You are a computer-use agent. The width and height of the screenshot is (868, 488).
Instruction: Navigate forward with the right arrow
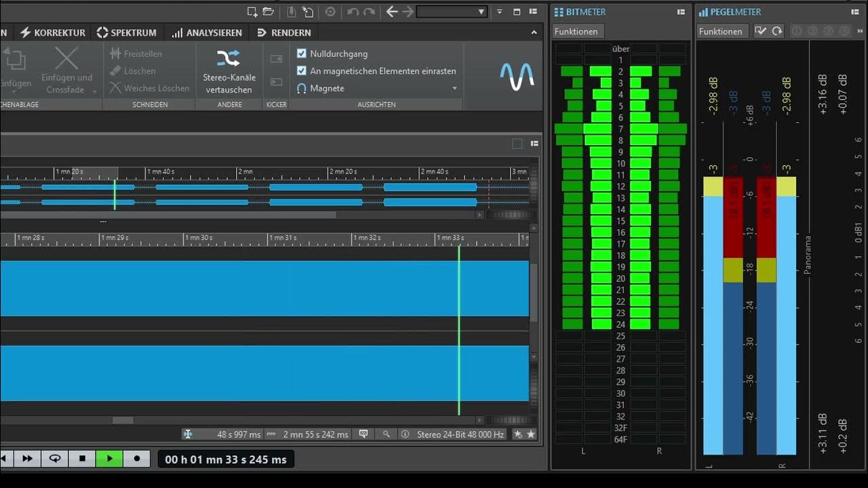click(408, 12)
